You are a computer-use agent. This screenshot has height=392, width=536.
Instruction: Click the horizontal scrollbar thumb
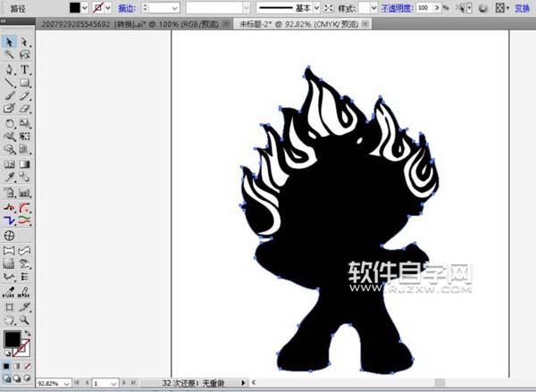[x=440, y=382]
